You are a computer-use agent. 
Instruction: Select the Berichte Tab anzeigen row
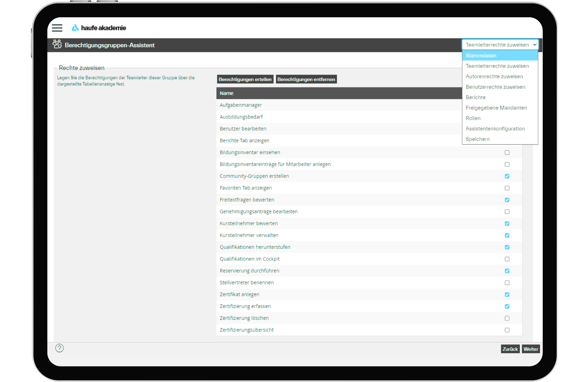pos(339,141)
